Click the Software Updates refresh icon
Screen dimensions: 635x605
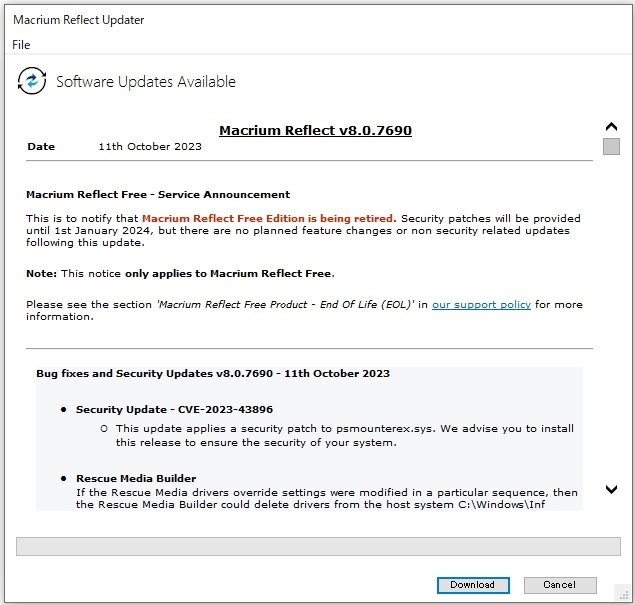32,81
